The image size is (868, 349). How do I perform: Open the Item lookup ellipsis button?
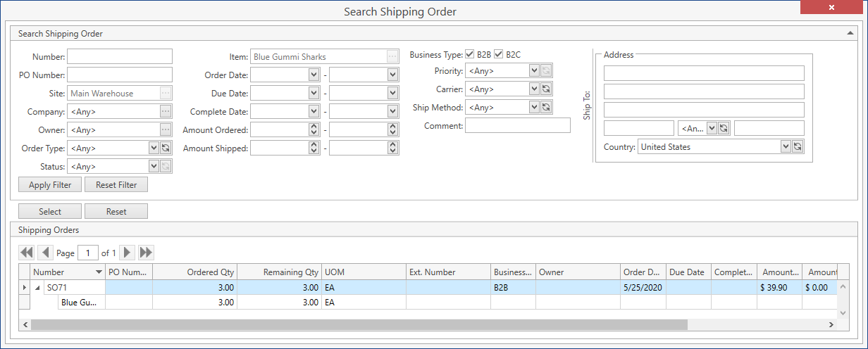(x=392, y=57)
